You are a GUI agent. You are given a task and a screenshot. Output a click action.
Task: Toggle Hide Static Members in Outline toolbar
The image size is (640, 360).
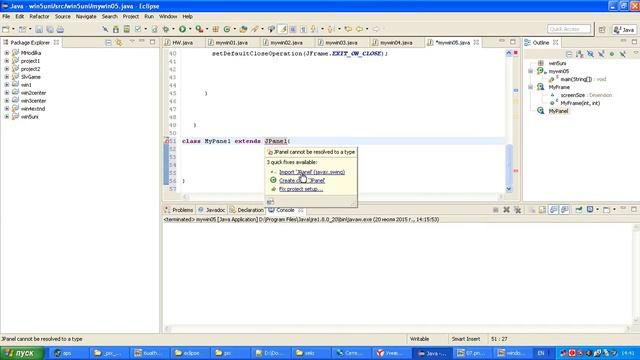tap(601, 54)
